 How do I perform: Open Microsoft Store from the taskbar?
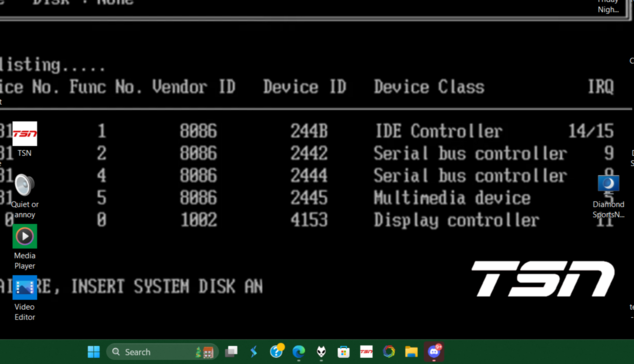[x=343, y=352]
